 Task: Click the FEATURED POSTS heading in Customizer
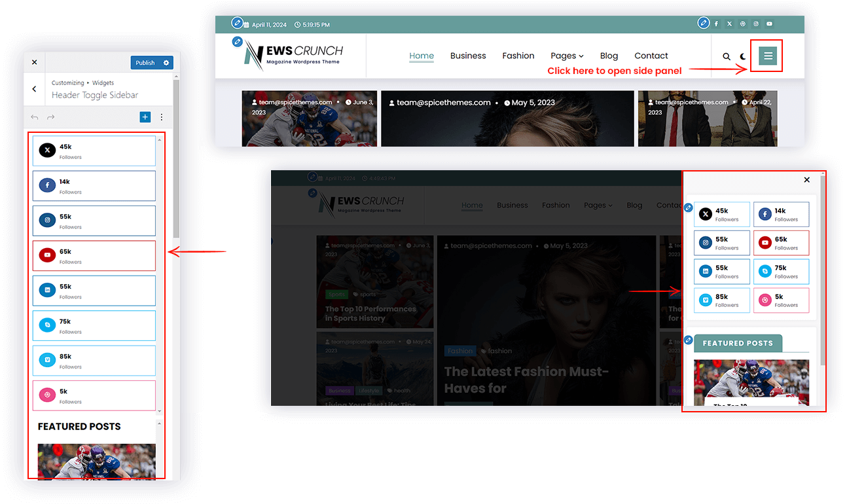(79, 426)
